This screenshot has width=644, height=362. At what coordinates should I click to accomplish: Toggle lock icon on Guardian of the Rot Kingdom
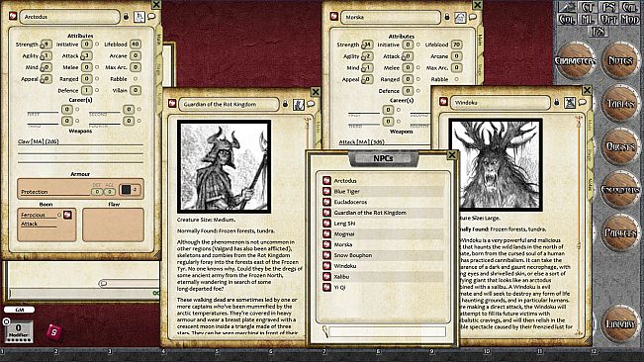(x=286, y=104)
